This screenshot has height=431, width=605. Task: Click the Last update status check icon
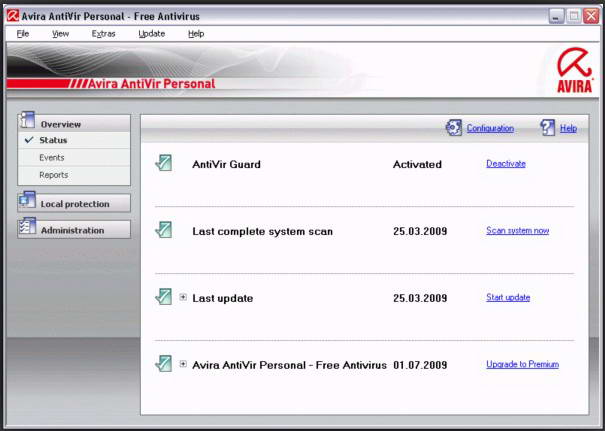164,297
